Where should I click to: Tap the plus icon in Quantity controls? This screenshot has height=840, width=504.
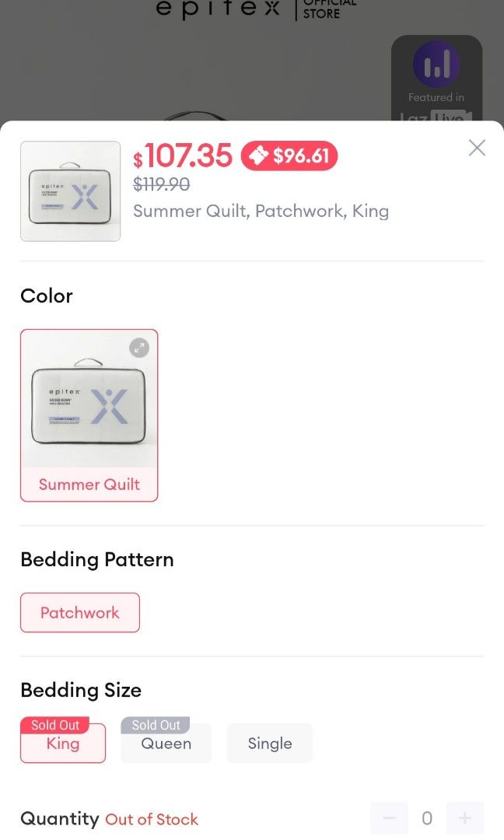point(465,818)
